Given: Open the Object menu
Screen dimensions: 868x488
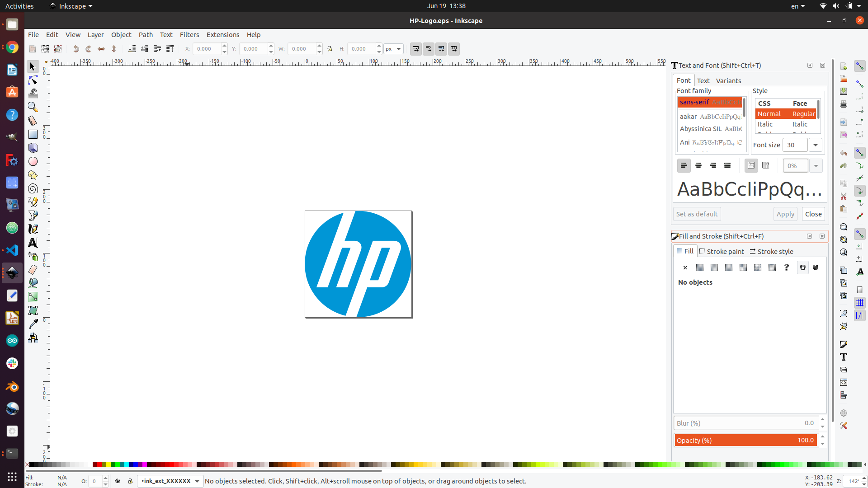Looking at the screenshot, I should pos(121,35).
